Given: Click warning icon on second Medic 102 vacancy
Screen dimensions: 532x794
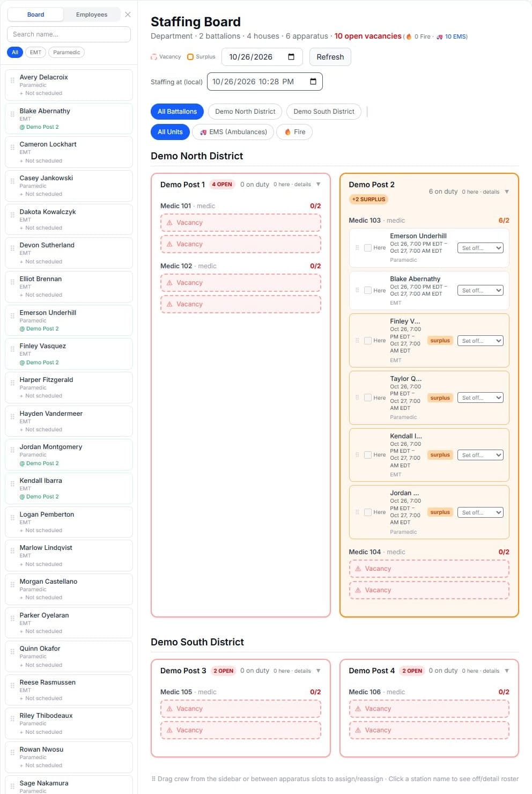Looking at the screenshot, I should (x=169, y=304).
